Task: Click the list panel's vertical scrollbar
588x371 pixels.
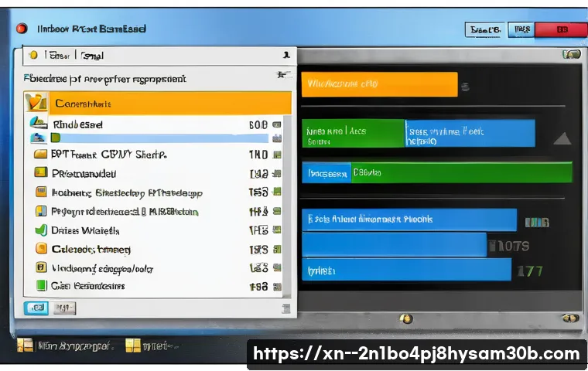Action: [x=288, y=206]
